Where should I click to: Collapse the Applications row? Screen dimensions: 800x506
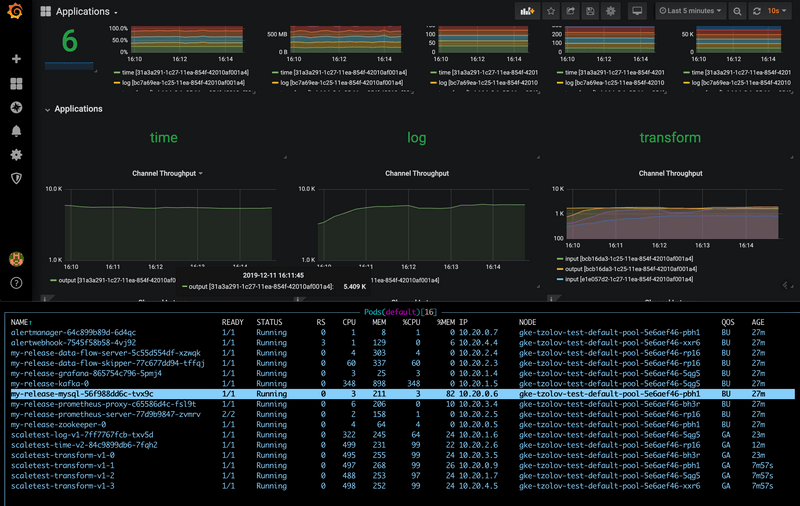[x=74, y=109]
